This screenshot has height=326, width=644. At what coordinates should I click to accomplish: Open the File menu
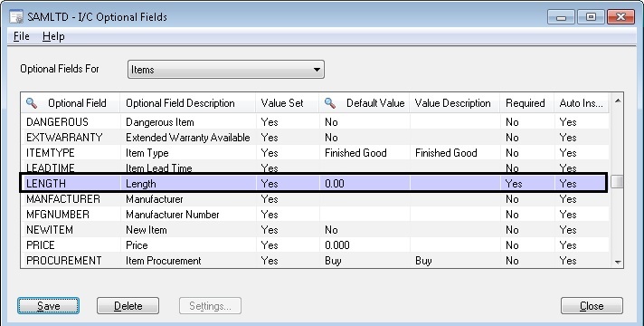point(22,36)
